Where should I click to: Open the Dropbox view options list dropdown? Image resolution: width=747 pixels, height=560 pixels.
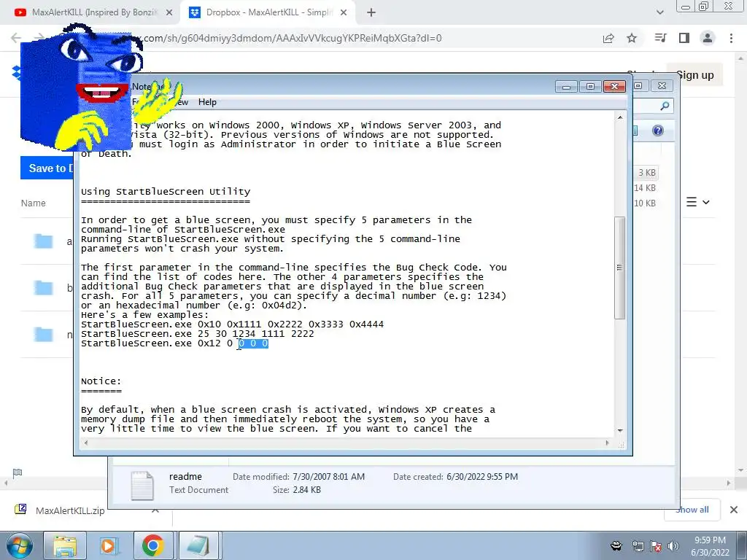click(698, 203)
